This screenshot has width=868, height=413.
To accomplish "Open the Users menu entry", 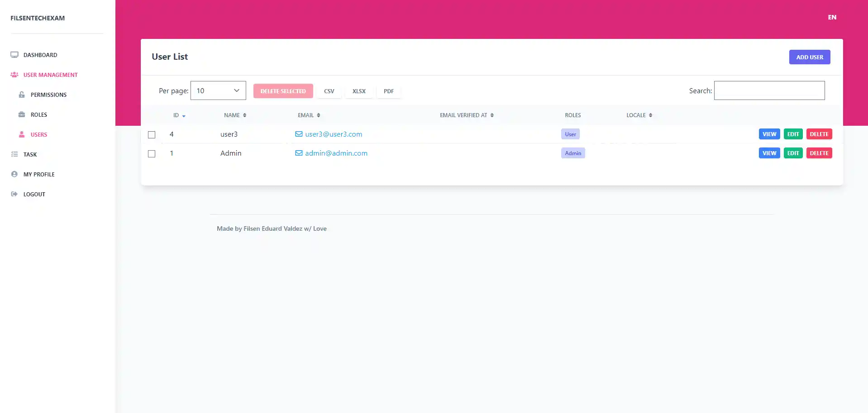I will click(39, 134).
